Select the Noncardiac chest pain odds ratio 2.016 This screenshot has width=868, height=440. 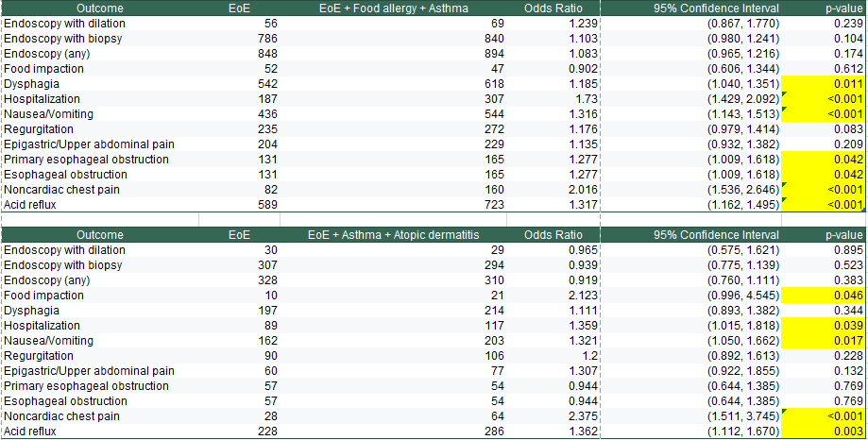[553, 189]
